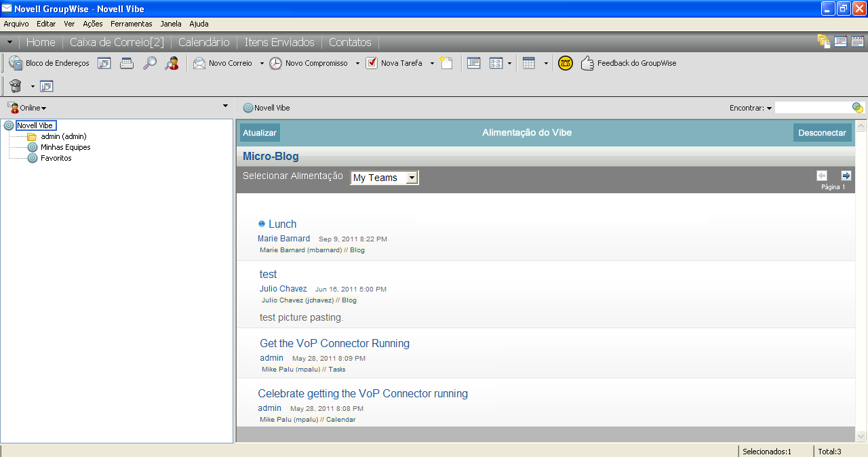
Task: Click the window search icon next to trash
Action: [x=47, y=86]
